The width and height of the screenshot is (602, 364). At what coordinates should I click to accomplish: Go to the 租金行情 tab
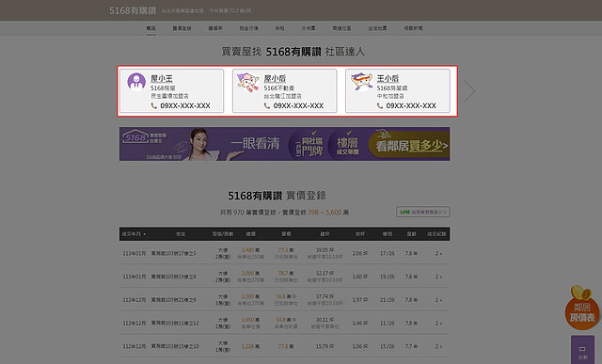[248, 28]
